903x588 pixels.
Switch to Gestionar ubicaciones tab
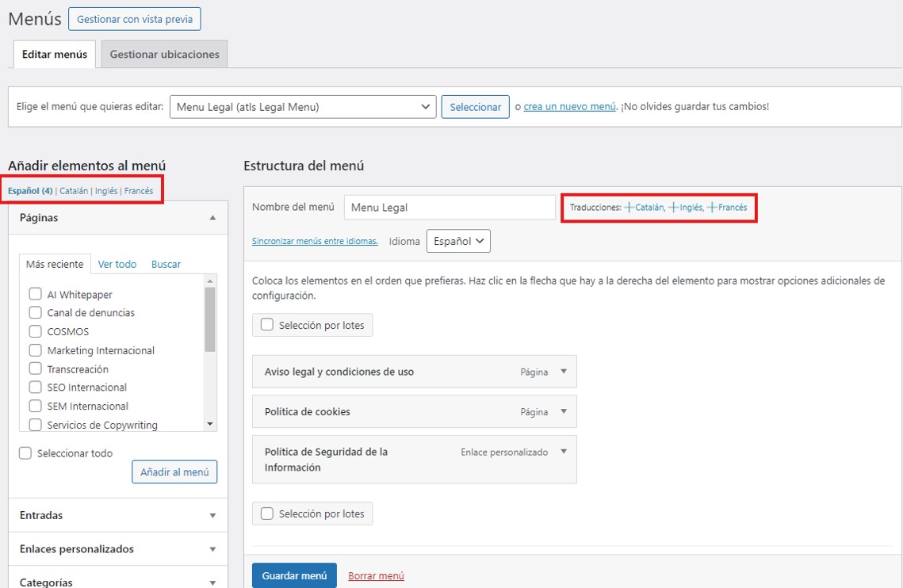point(164,55)
